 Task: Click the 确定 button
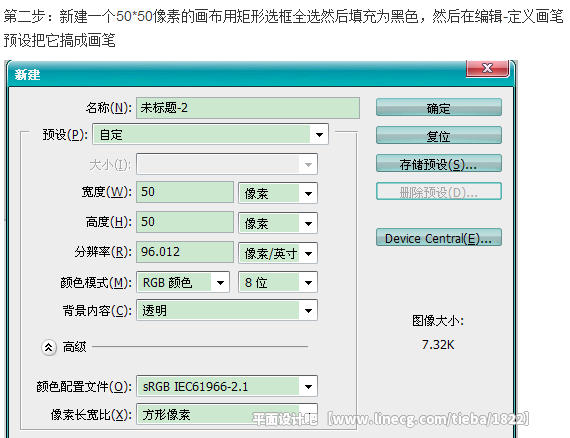(x=439, y=108)
